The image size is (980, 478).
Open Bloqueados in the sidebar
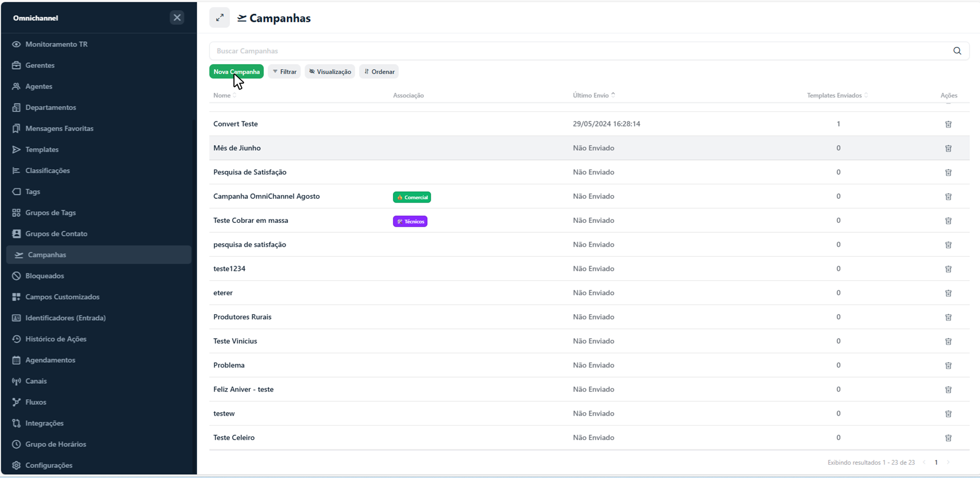45,276
